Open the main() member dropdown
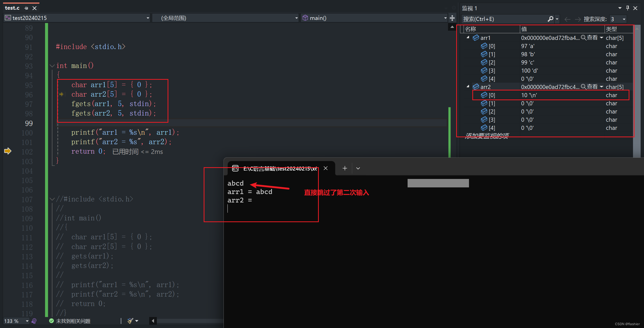Viewport: 644px width, 328px height. tap(445, 18)
